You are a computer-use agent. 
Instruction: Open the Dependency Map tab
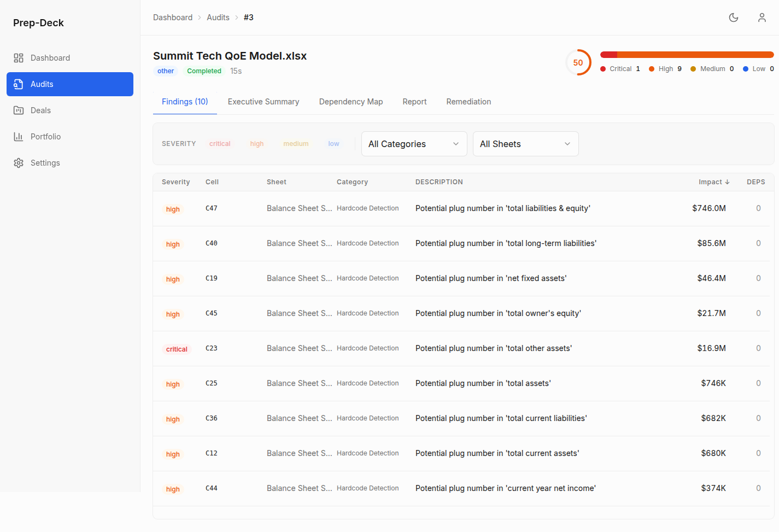point(351,102)
